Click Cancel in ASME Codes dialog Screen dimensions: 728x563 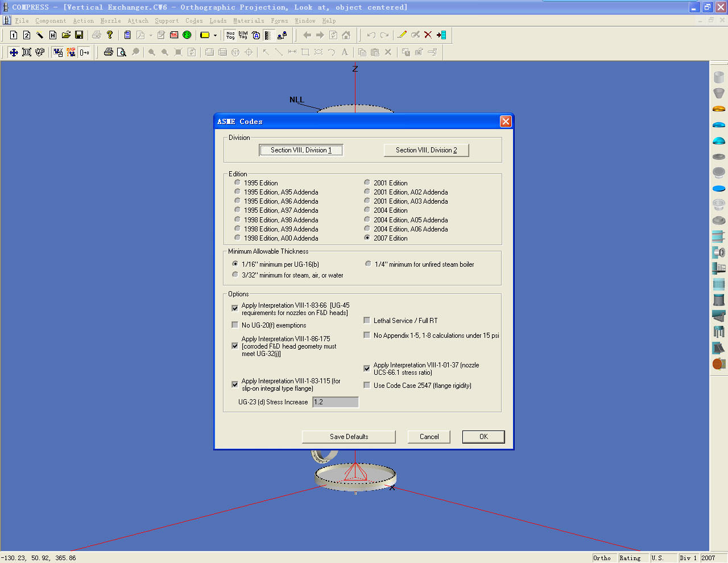tap(429, 437)
